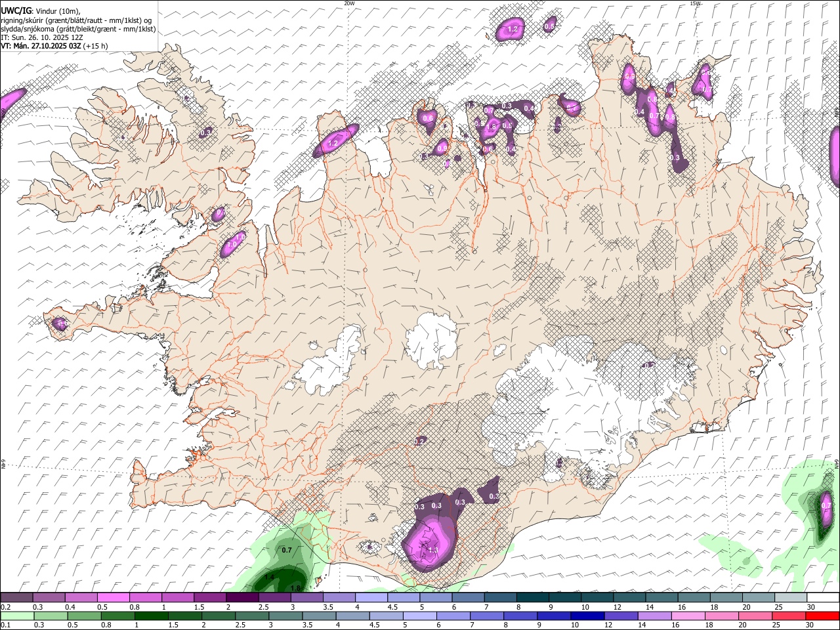Screen dimensions: 840x630
Task: Select the forest green 2 swatch on rain scale
Action: pyautogui.click(x=219, y=616)
